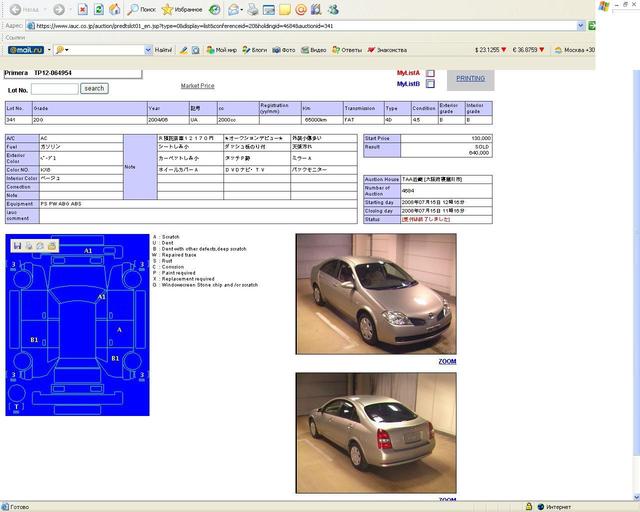Image resolution: width=640 pixels, height=512 pixels.
Task: Print the image via image toolbar printer
Action: pos(29,245)
